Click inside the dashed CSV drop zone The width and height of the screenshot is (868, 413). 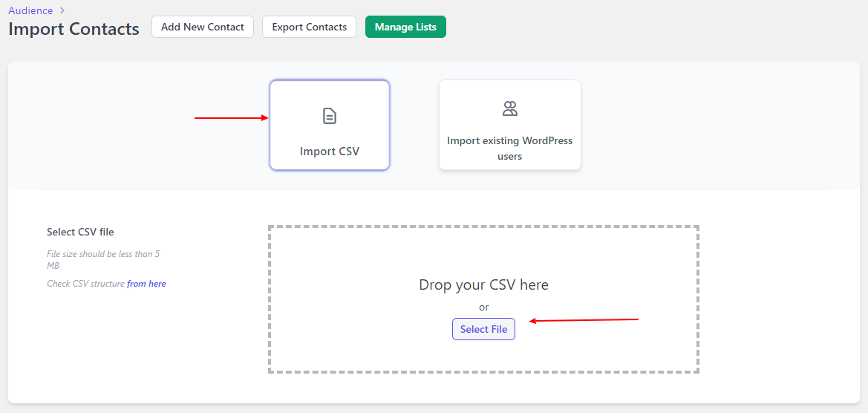(x=483, y=299)
